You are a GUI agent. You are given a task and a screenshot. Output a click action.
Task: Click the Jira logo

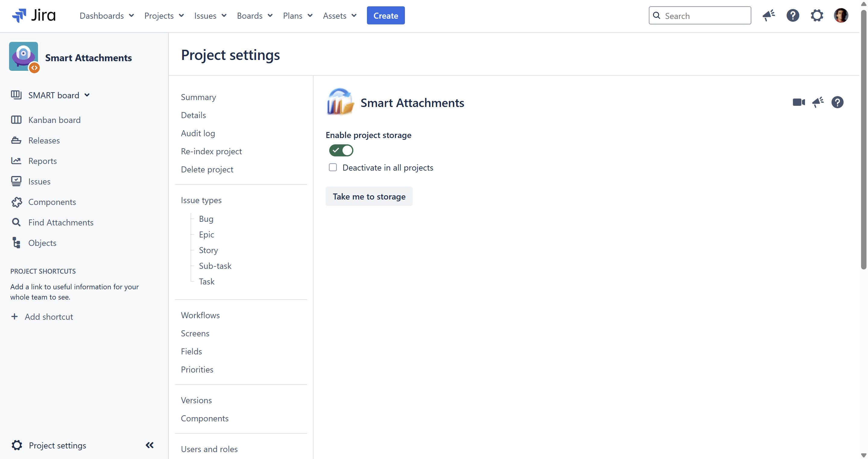pyautogui.click(x=34, y=15)
